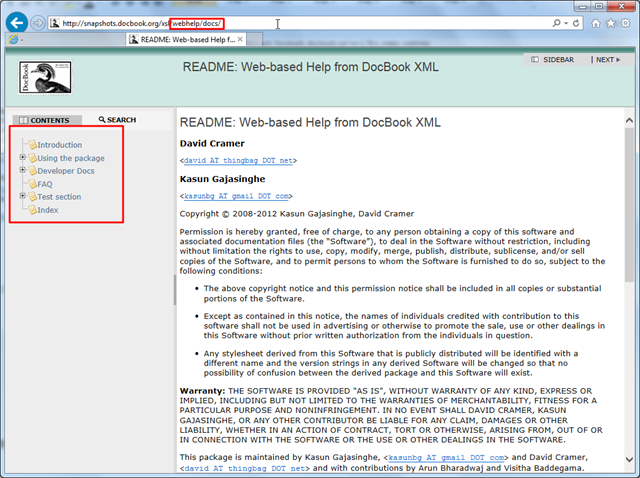This screenshot has height=478, width=640.
Task: Open Using the package topic
Action: [x=71, y=158]
